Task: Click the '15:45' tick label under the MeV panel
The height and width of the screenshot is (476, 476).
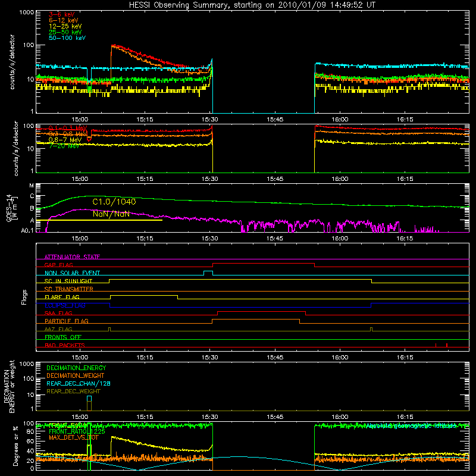Action: pos(275,179)
